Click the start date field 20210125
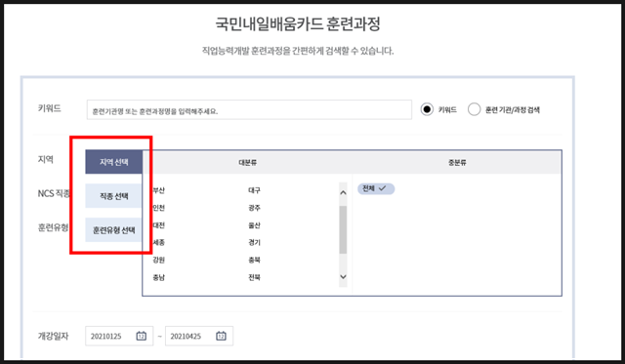 point(119,336)
